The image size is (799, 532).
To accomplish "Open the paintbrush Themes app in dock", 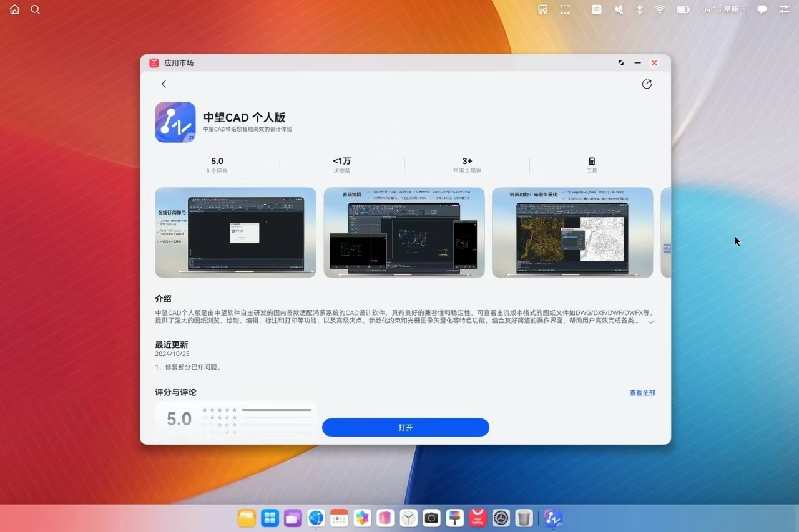I will coord(454,518).
